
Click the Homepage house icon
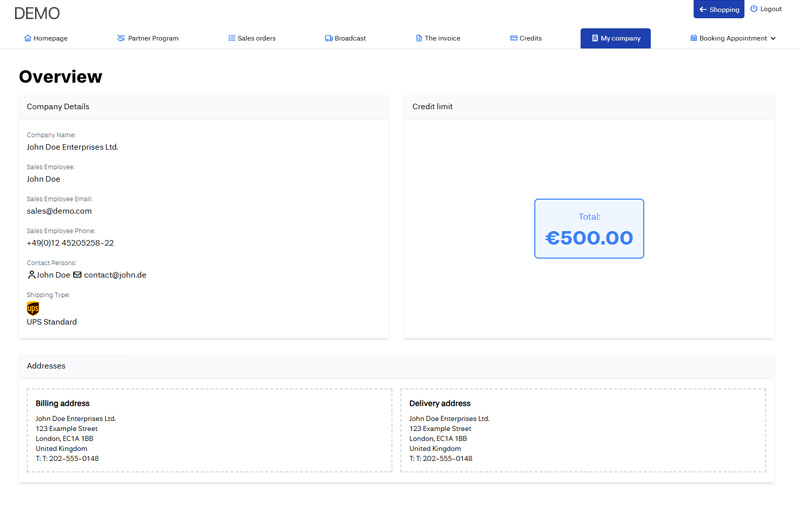[x=28, y=38]
